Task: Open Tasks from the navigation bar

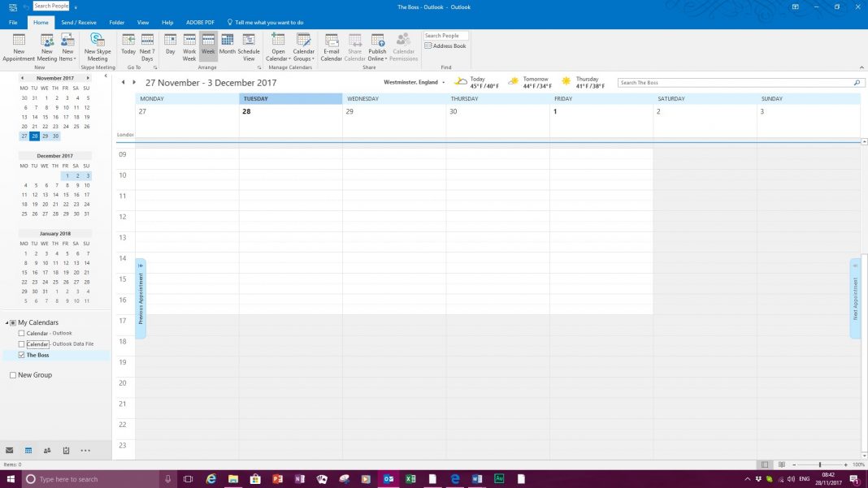Action: point(66,450)
